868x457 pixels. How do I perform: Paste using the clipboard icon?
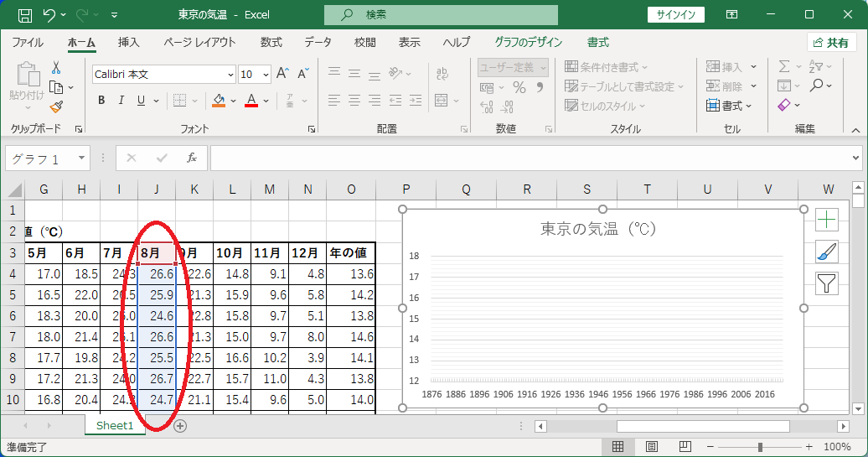click(x=27, y=75)
